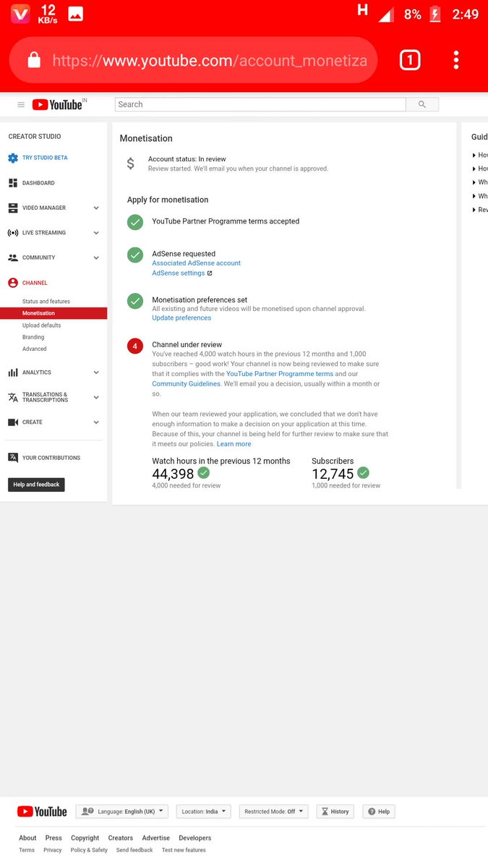
Task: Open Upload defaults submenu item
Action: tap(41, 325)
